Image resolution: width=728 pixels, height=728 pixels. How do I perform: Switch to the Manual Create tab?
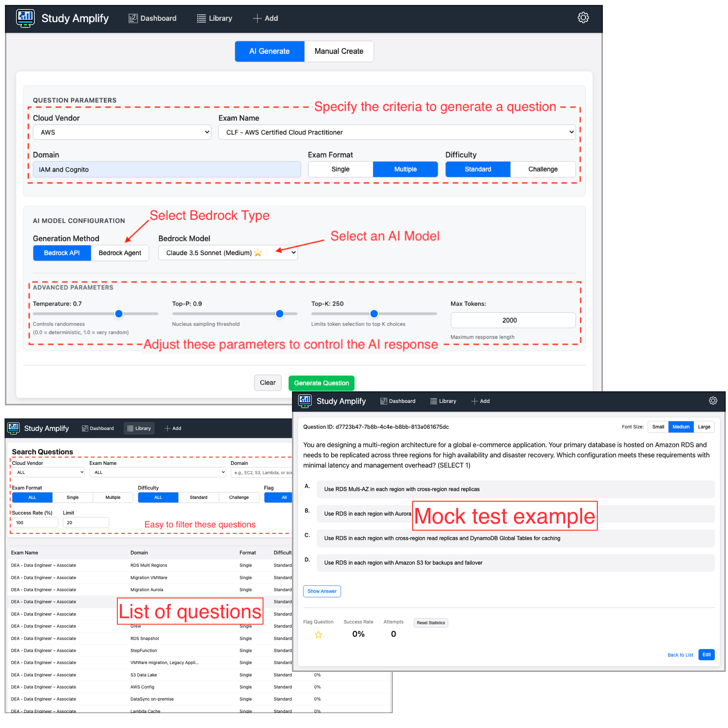pyautogui.click(x=339, y=51)
